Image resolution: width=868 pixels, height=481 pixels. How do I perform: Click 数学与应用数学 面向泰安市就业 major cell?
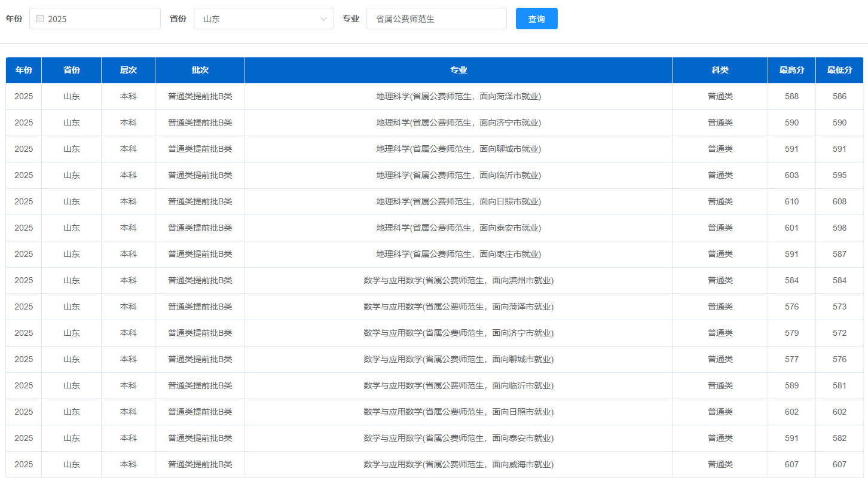point(459,438)
